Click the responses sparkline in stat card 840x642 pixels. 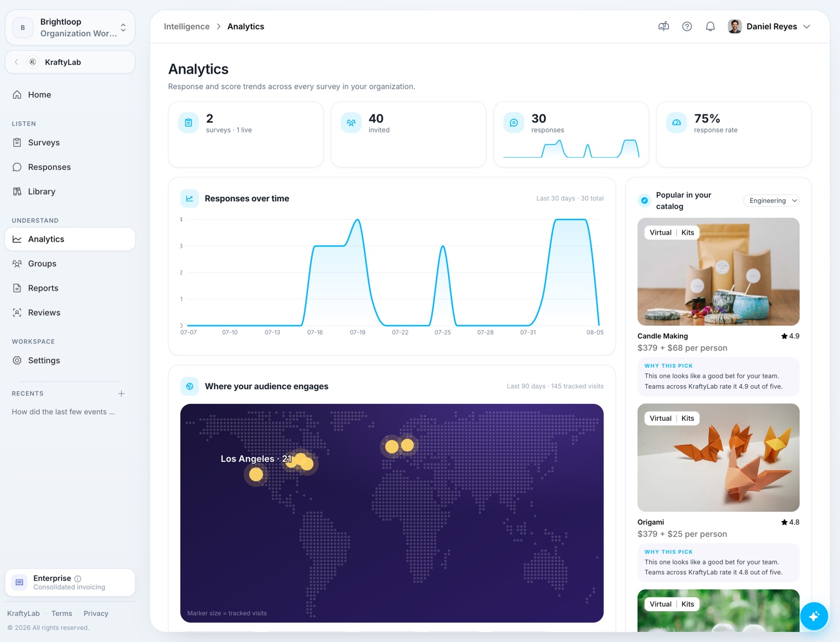tap(571, 149)
